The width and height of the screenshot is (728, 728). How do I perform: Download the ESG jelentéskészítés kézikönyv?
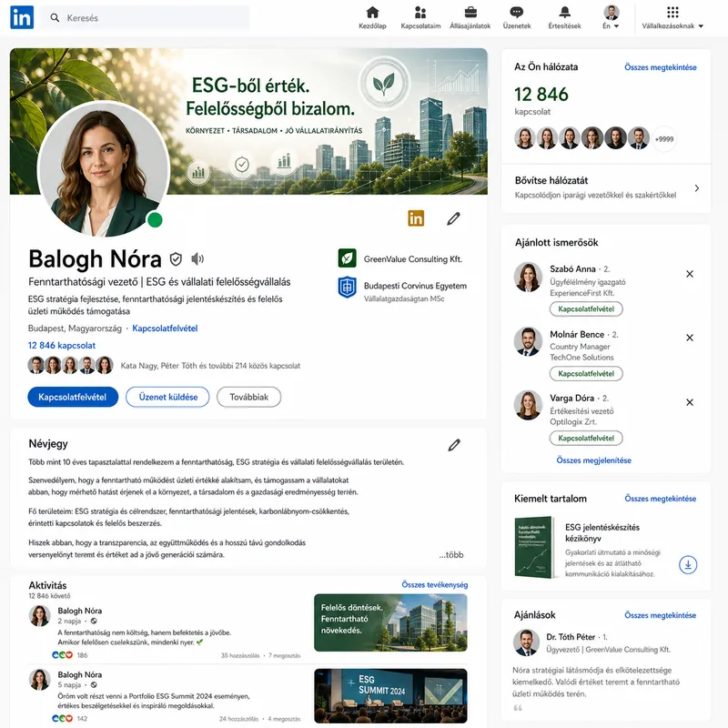688,564
